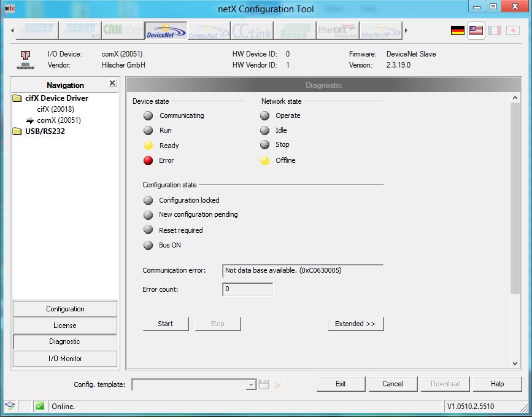This screenshot has height=417, width=532.
Task: Select the US English flag icon
Action: pyautogui.click(x=476, y=30)
